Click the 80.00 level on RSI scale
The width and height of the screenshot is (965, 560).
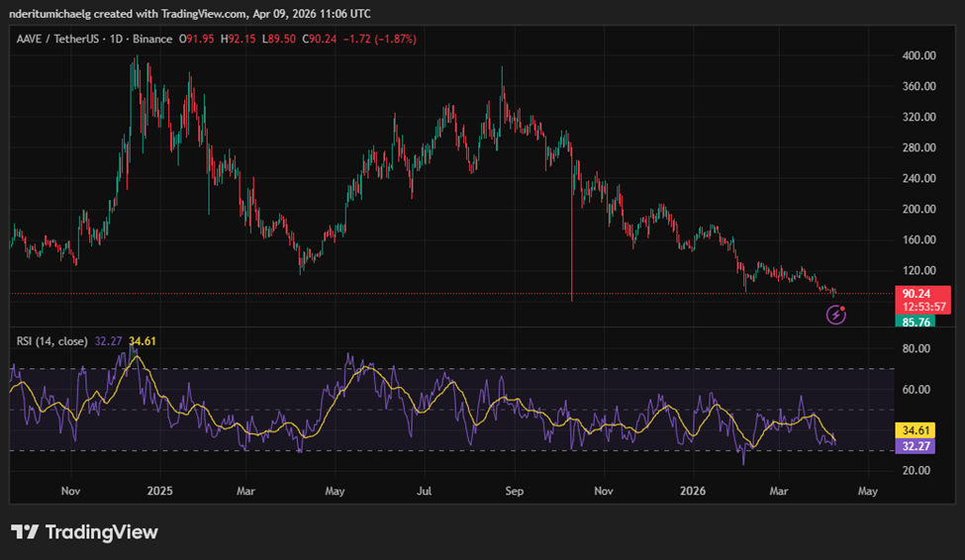click(x=917, y=349)
